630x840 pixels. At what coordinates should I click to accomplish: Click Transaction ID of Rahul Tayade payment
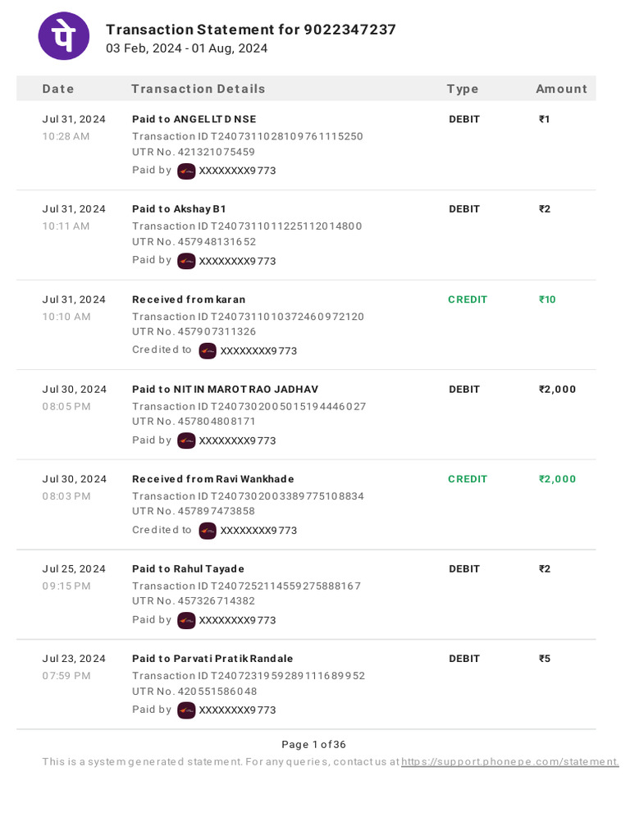pos(246,586)
